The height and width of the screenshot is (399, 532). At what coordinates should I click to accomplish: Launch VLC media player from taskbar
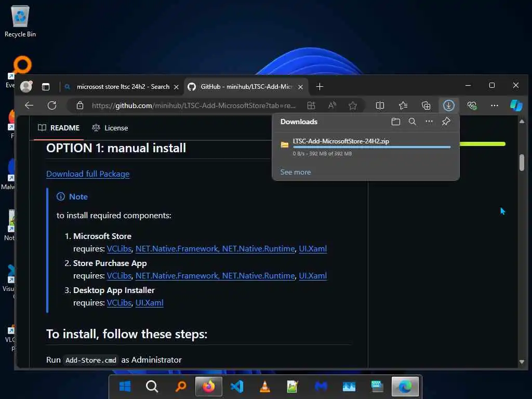(264, 386)
